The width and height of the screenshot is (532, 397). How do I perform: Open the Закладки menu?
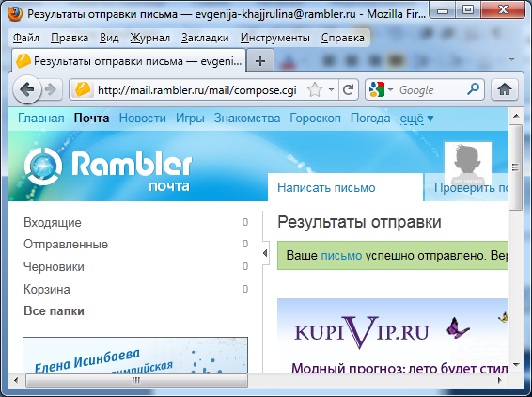[205, 38]
